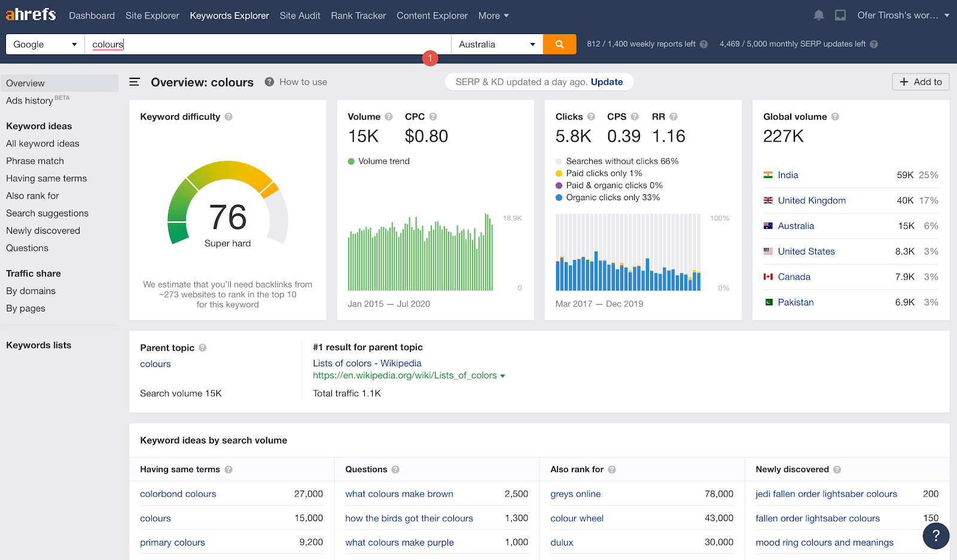
Task: Click help icon next to weekly reports left
Action: click(703, 44)
